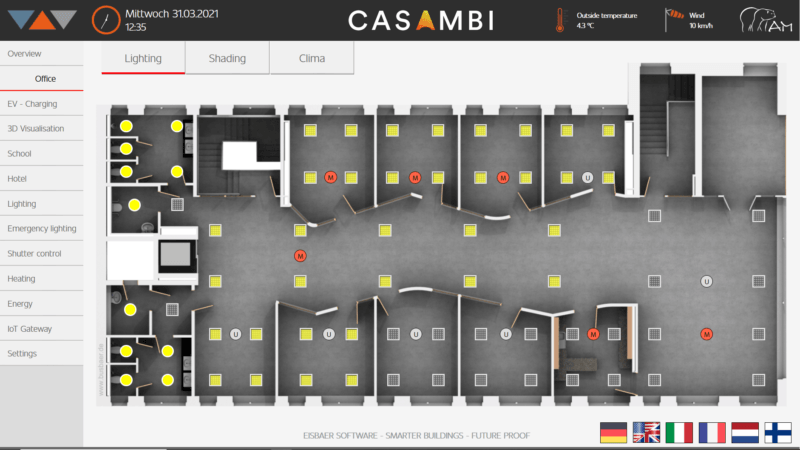Image resolution: width=800 pixels, height=450 pixels.
Task: Click grey U marker in second bottom office
Action: 329,334
